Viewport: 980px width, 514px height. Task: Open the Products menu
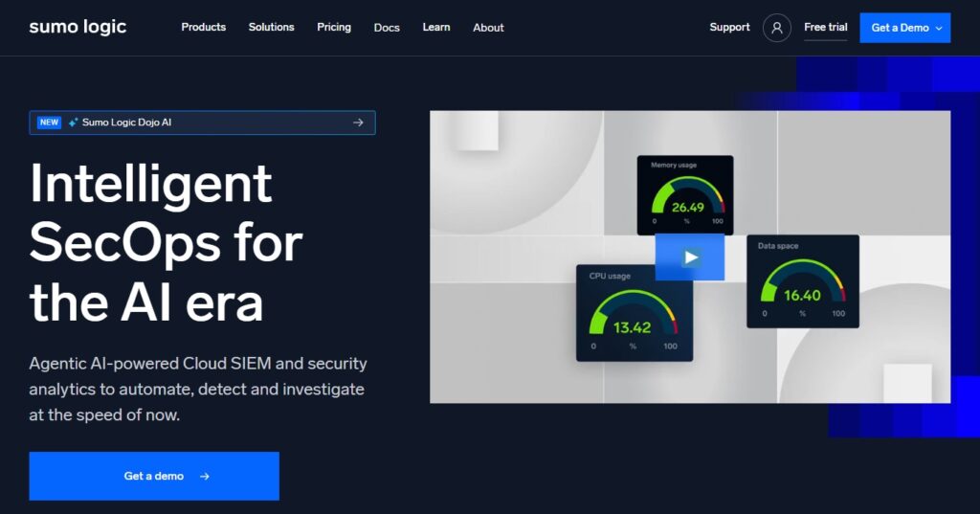click(204, 27)
